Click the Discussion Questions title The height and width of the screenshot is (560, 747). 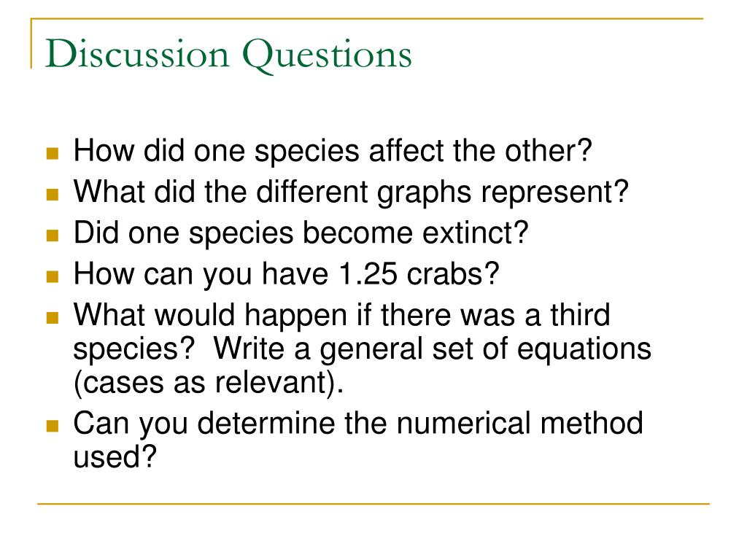coord(228,55)
